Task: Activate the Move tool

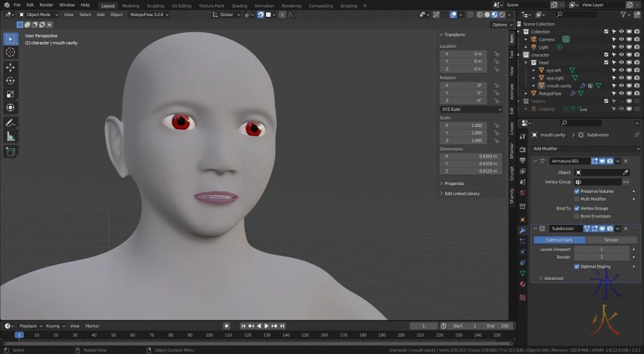Action: [x=10, y=67]
